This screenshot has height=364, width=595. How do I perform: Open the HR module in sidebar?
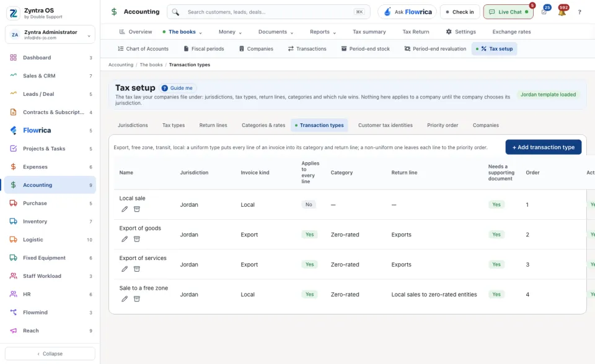pos(50,294)
